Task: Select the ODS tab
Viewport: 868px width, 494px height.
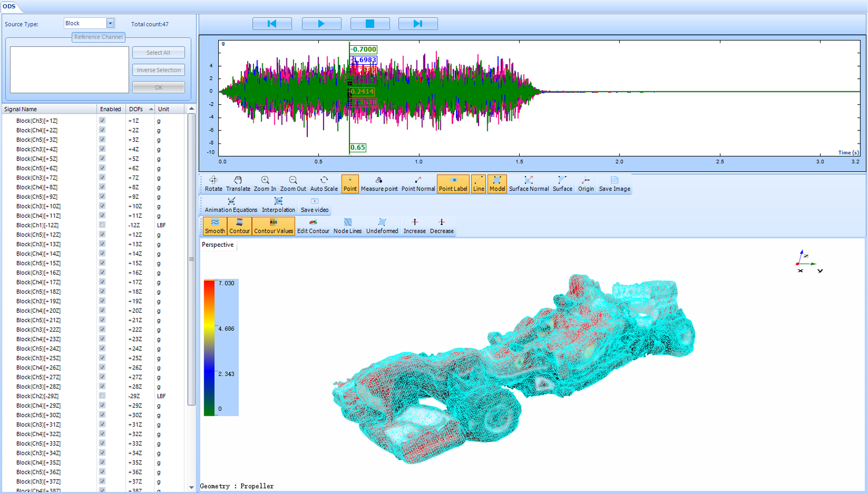Action: tap(10, 7)
